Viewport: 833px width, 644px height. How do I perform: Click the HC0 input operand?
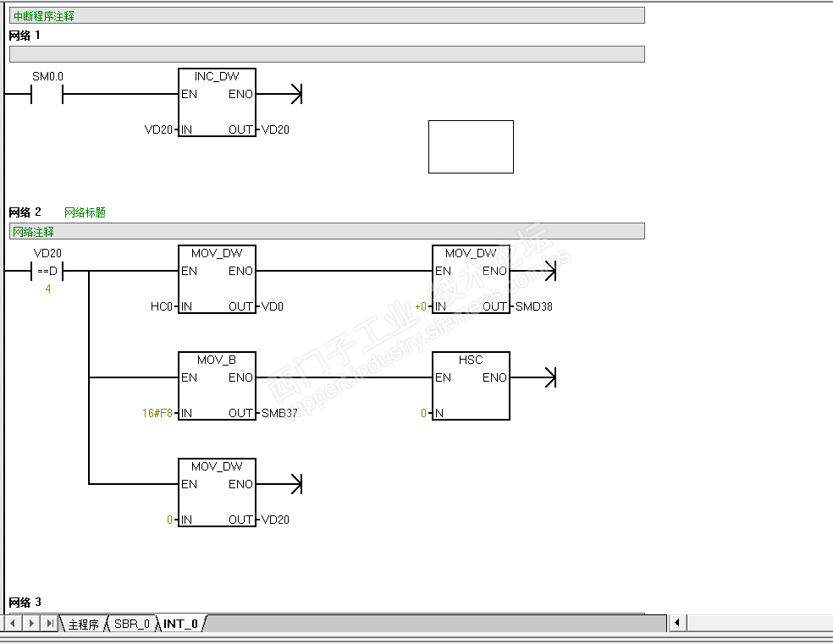click(x=162, y=306)
